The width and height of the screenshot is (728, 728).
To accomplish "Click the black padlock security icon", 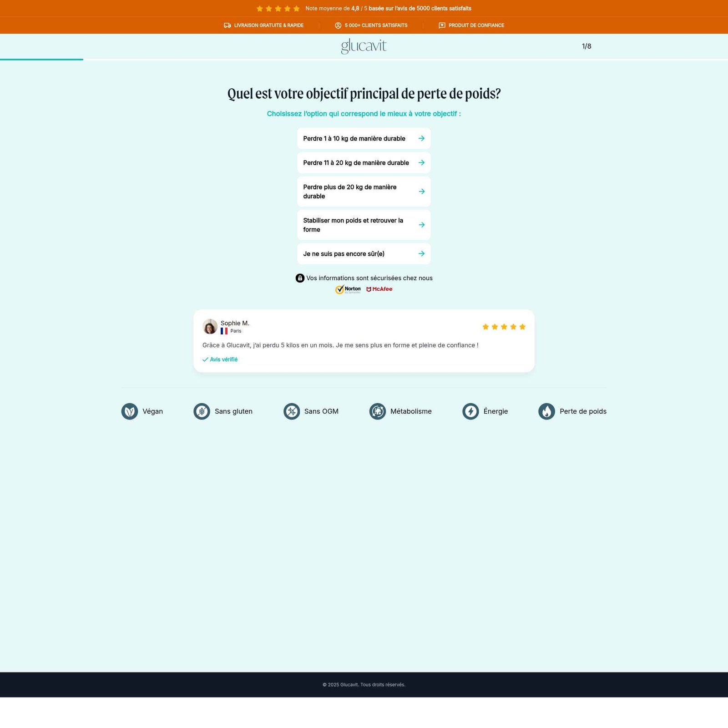I will (x=300, y=278).
